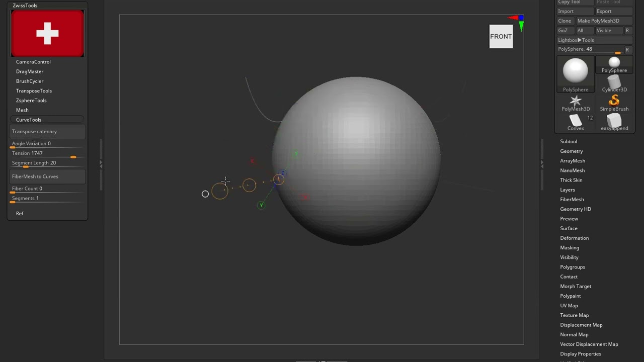Expand the ZsphereTools section
This screenshot has width=644, height=362.
tap(31, 101)
